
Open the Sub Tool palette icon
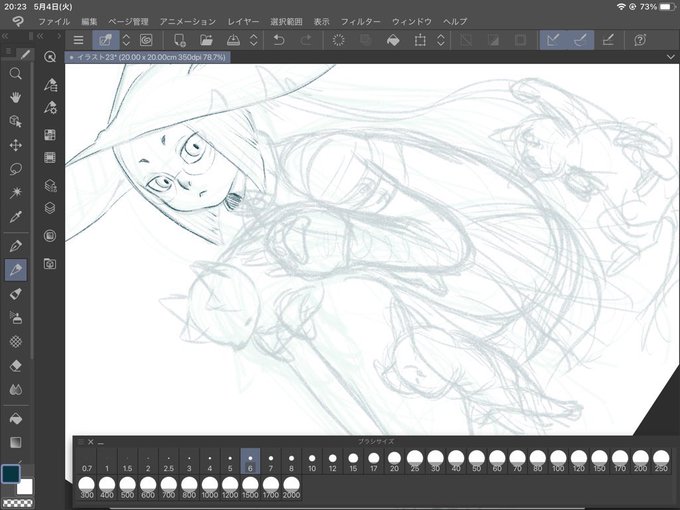50,85
